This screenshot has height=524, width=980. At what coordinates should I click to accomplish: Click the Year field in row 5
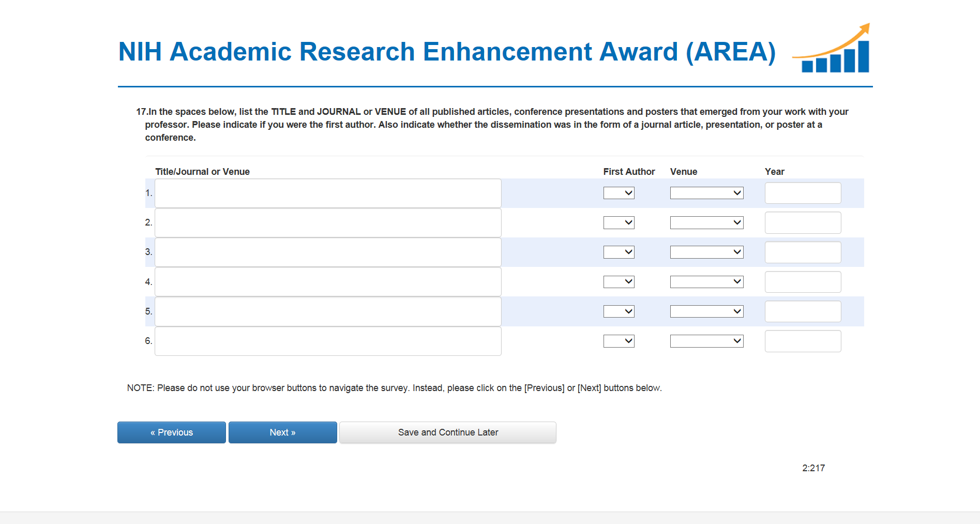pyautogui.click(x=803, y=311)
